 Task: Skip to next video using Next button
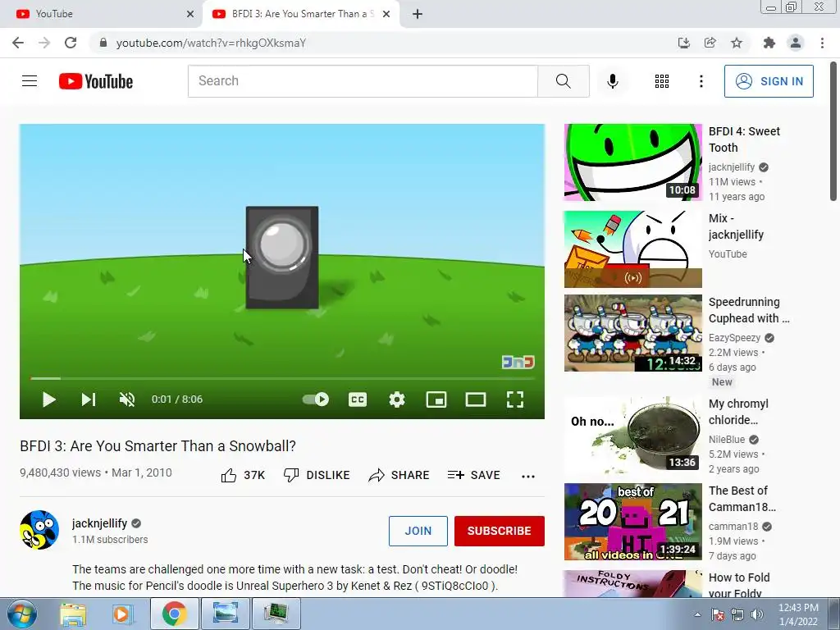89,399
